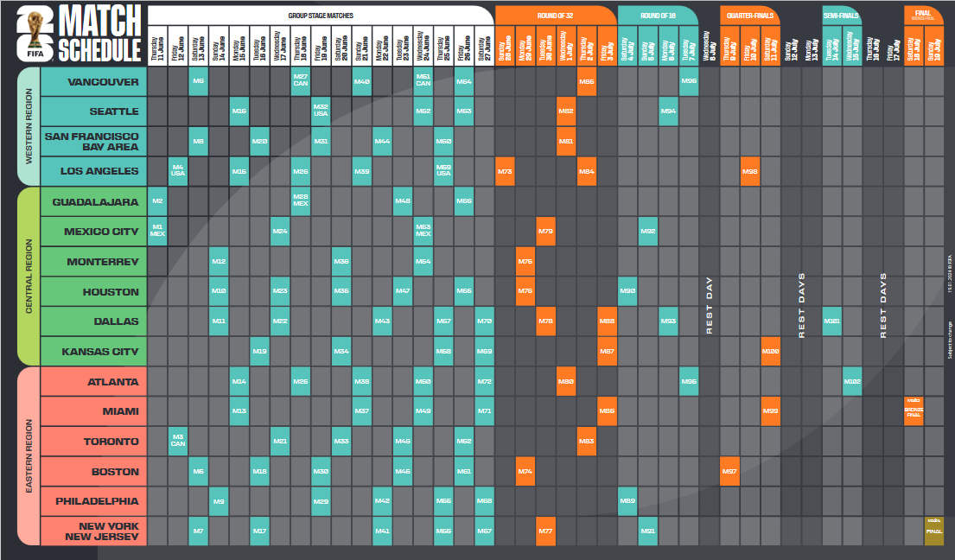The image size is (955, 560).
Task: Select semi-final match M102 in Atlanta
Action: [x=852, y=381]
